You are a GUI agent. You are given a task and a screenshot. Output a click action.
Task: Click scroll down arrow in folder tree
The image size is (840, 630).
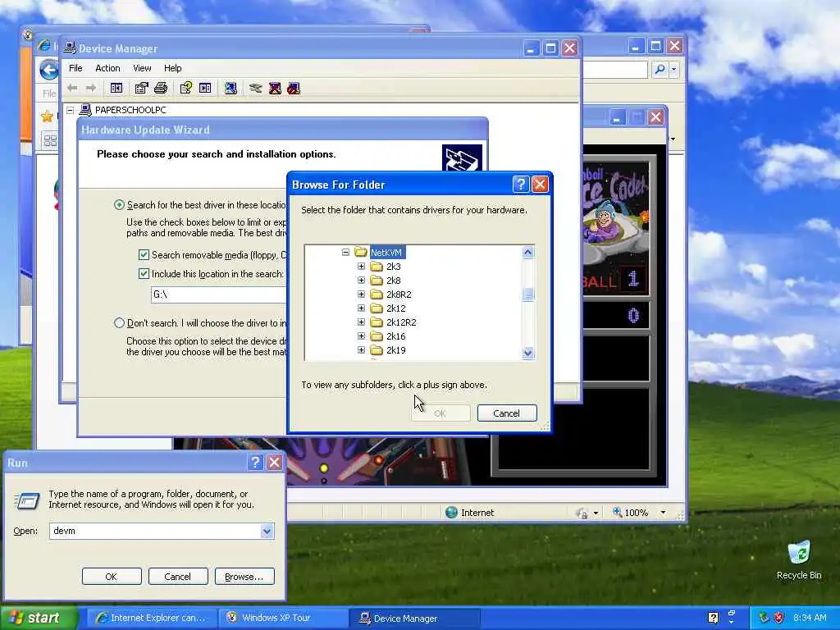click(x=527, y=353)
